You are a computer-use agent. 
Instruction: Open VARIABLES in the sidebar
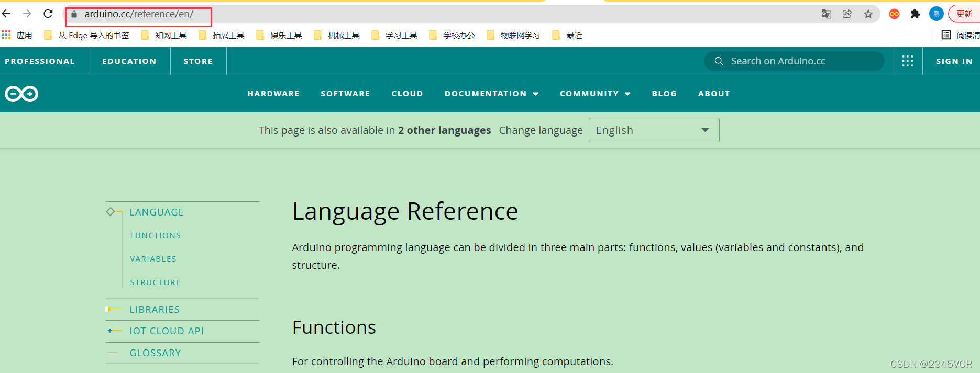(153, 259)
